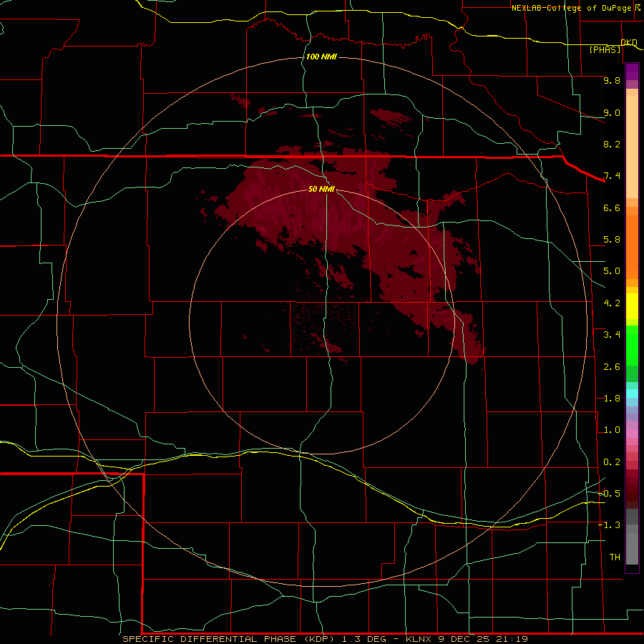Screen dimensions: 644x644
Task: Click the 5.0 scale label
Action: [x=612, y=271]
